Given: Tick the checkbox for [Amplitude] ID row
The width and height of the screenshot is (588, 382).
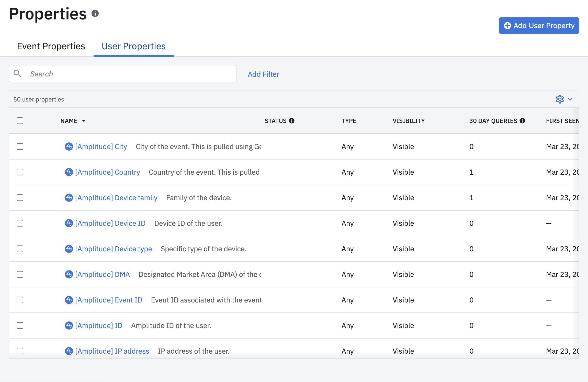Looking at the screenshot, I should point(20,325).
